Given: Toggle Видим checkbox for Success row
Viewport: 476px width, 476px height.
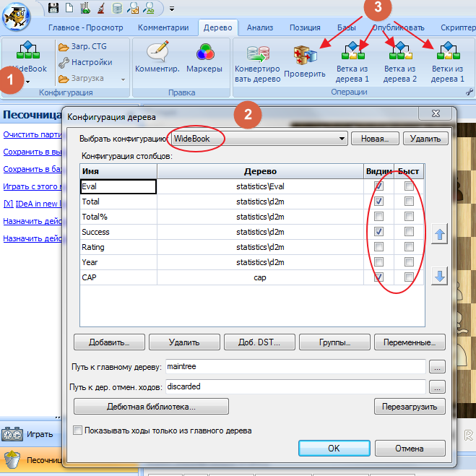Looking at the screenshot, I should pos(379,232).
